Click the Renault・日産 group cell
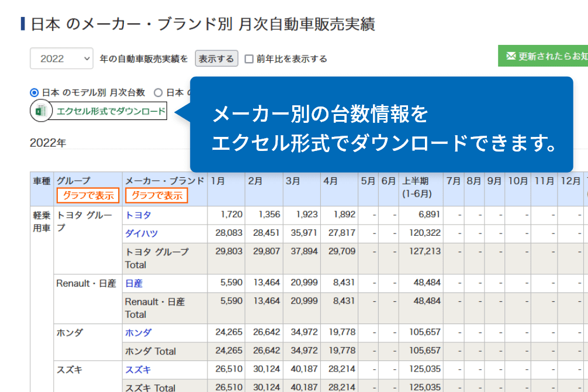588x392 pixels. pos(88,299)
